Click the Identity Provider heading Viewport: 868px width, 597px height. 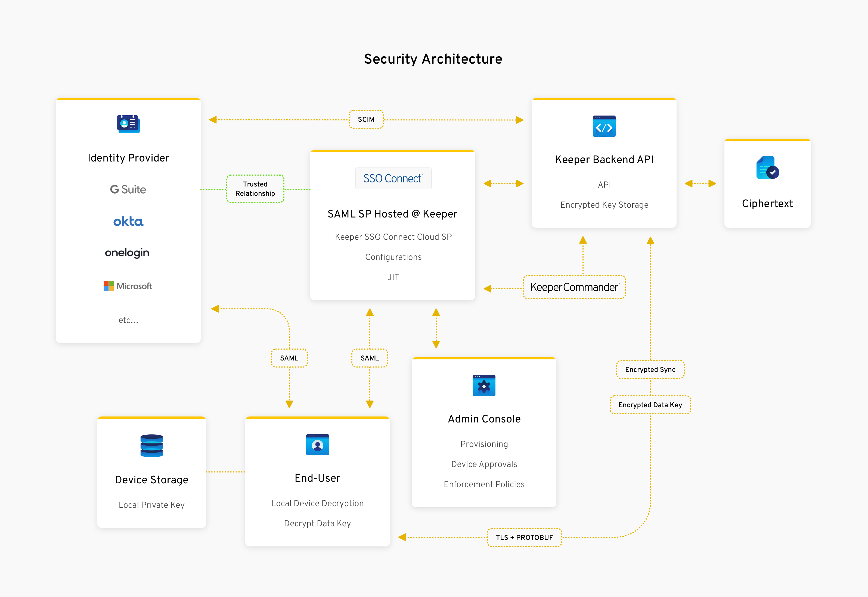point(128,158)
